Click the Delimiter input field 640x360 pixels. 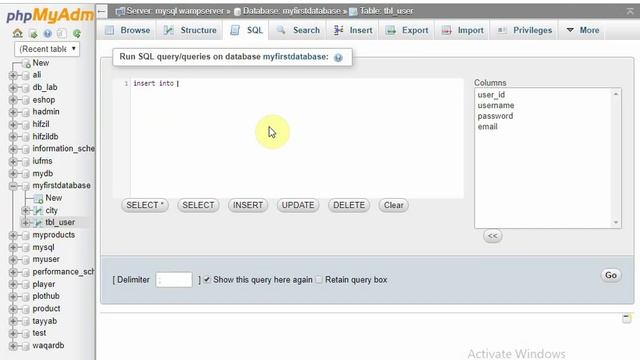tap(173, 280)
